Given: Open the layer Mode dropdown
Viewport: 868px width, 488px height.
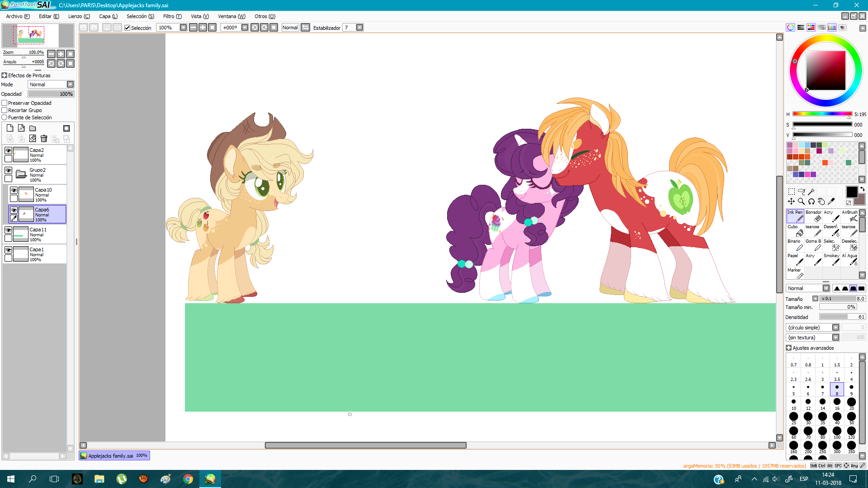Looking at the screenshot, I should point(71,84).
